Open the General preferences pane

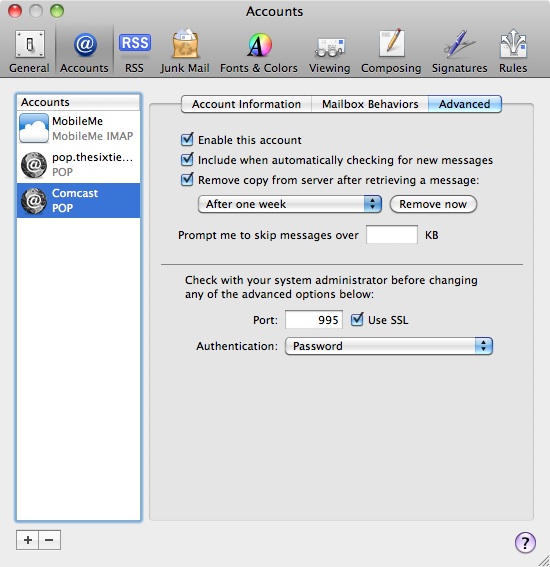(x=29, y=51)
